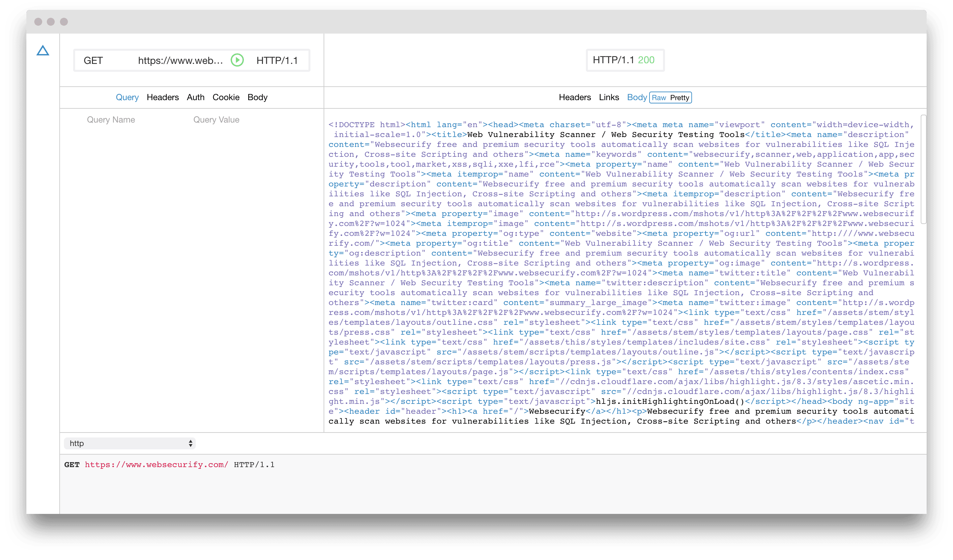This screenshot has width=953, height=560.
Task: Open the response Headers tab
Action: click(x=575, y=97)
